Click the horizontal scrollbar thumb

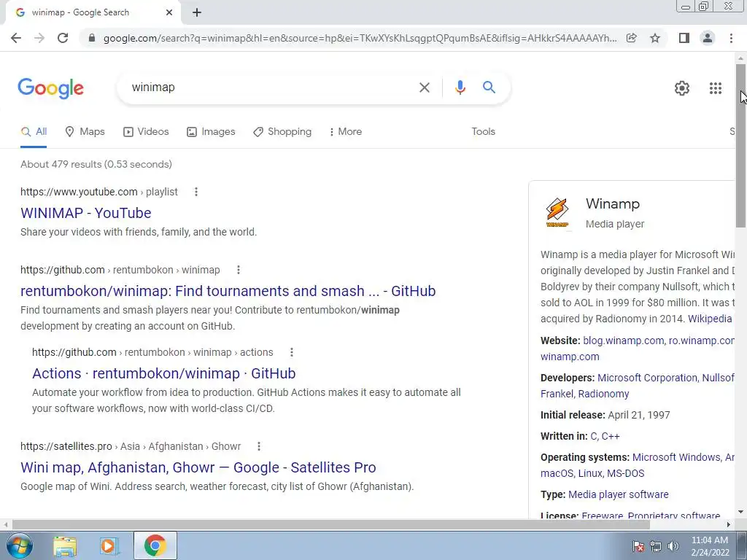331,524
